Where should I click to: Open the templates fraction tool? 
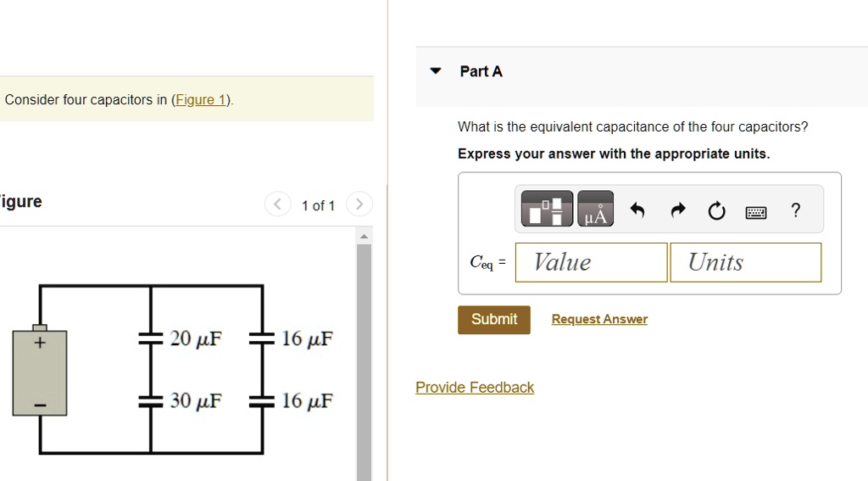(547, 209)
